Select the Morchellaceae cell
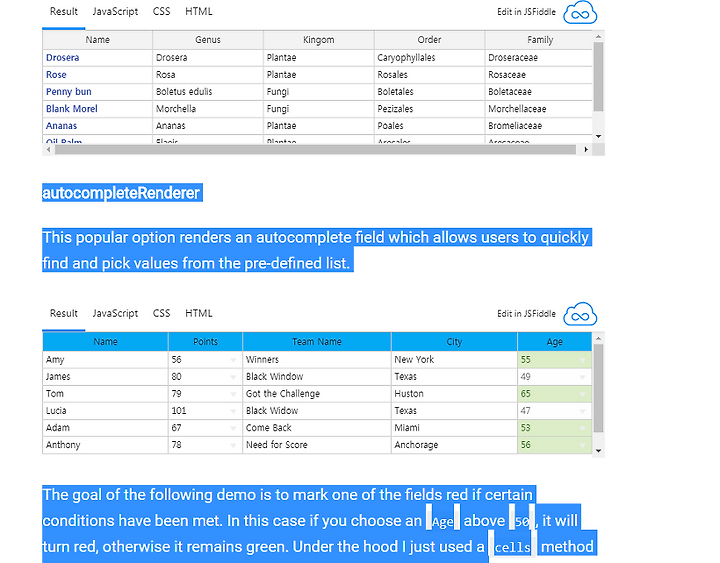Viewport: 720px width, 563px height. [x=539, y=109]
